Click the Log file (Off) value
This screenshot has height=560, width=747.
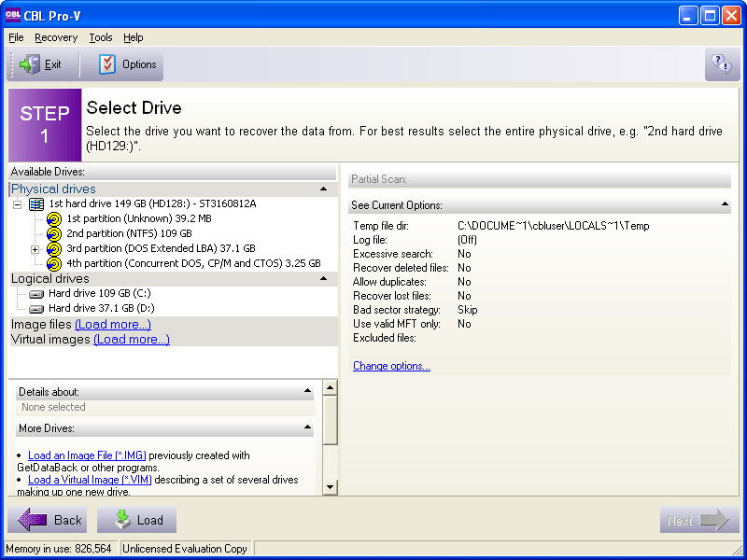click(x=467, y=240)
